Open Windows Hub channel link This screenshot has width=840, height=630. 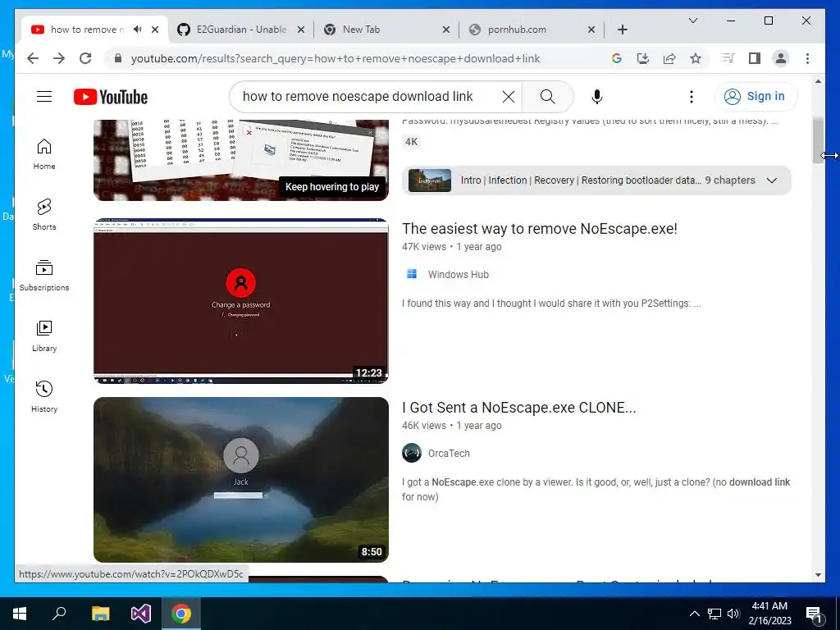pyautogui.click(x=458, y=274)
